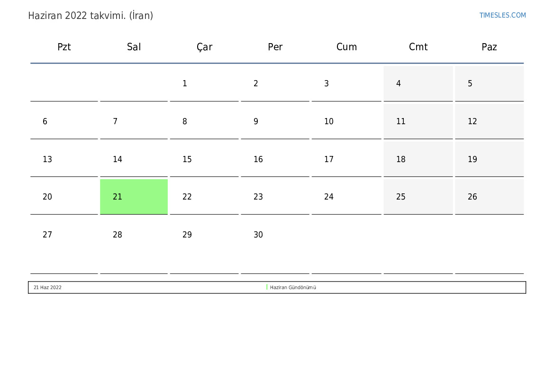The width and height of the screenshot is (554, 392).
Task: Click the Haziran Gündönümü legend label
Action: point(293,287)
